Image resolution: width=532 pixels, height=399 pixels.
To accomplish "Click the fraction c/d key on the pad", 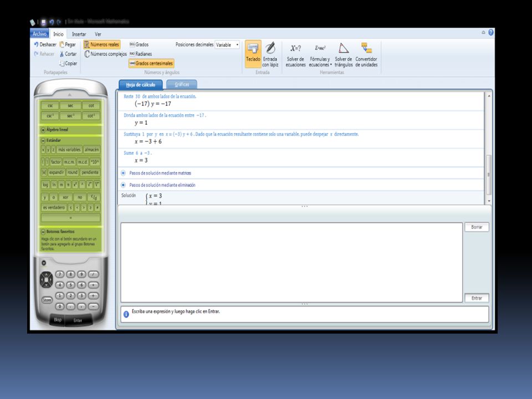I will click(x=94, y=197).
